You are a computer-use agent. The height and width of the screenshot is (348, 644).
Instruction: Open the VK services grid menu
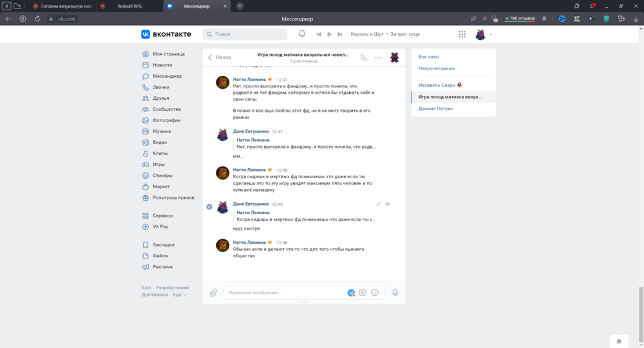[462, 35]
